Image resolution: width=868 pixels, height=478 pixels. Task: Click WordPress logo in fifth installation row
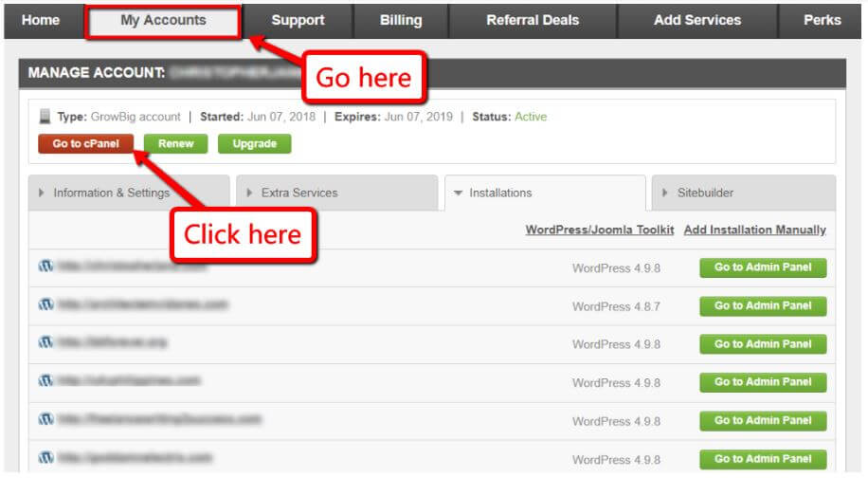[45, 419]
